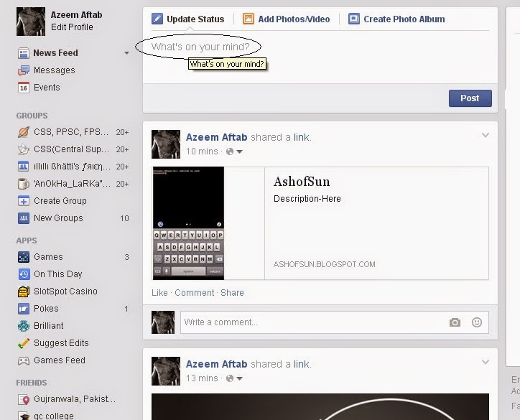
Task: Click the Games Feed controller icon
Action: coord(24,360)
